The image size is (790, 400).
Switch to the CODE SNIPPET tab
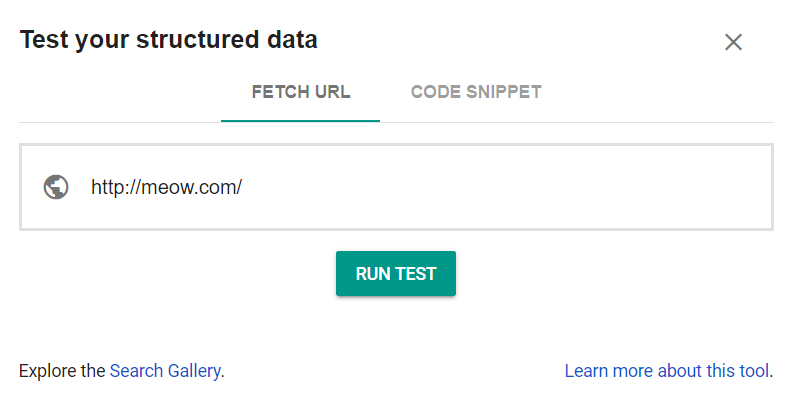pos(476,92)
